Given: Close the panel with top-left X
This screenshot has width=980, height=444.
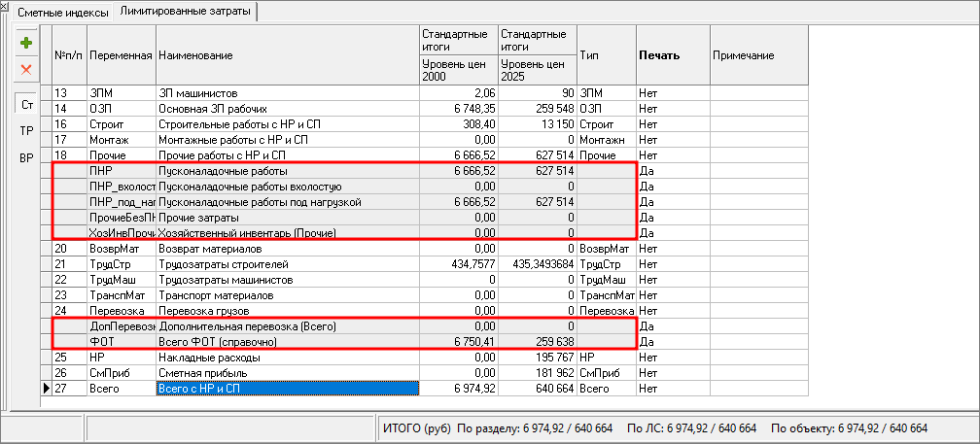Looking at the screenshot, I should point(5,8).
